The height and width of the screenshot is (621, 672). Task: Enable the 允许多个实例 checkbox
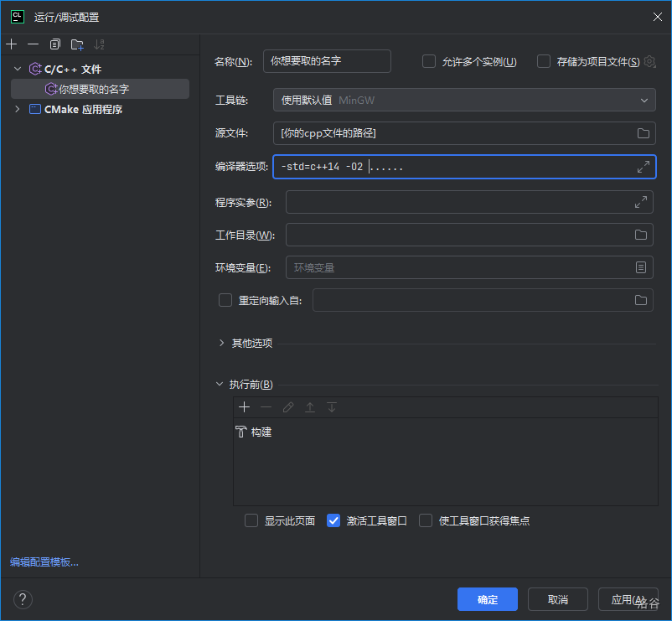tap(429, 61)
